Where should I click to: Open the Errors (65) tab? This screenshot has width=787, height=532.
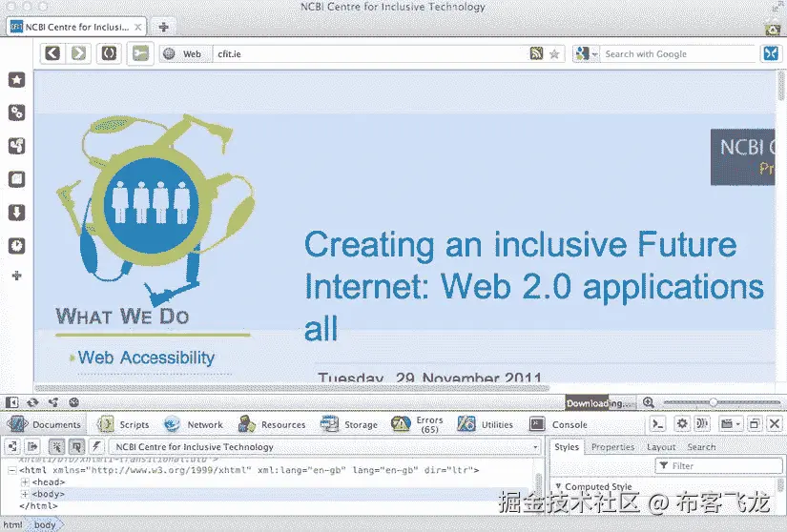tap(418, 424)
